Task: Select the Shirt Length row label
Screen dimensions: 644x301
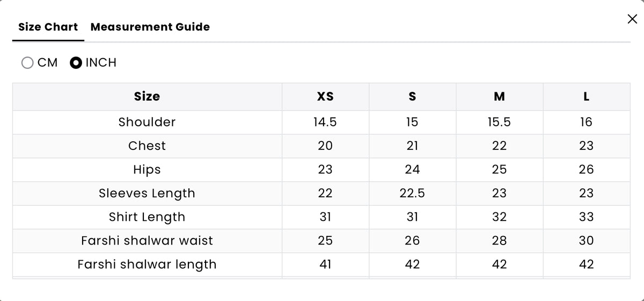Action: [x=147, y=217]
